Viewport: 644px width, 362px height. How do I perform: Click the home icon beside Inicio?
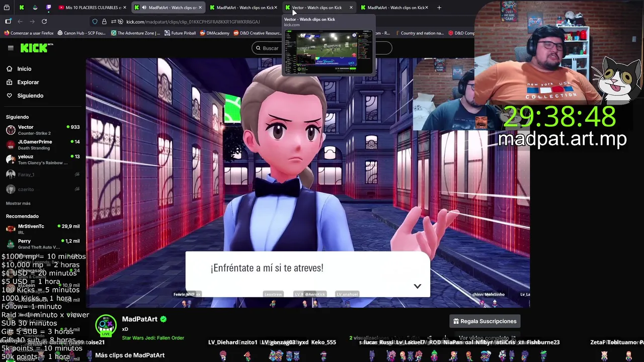[9, 69]
